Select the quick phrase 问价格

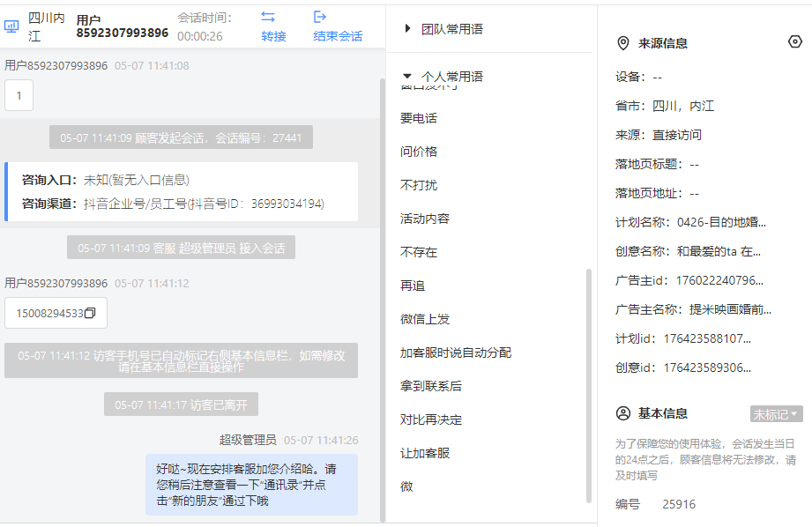[x=419, y=152]
